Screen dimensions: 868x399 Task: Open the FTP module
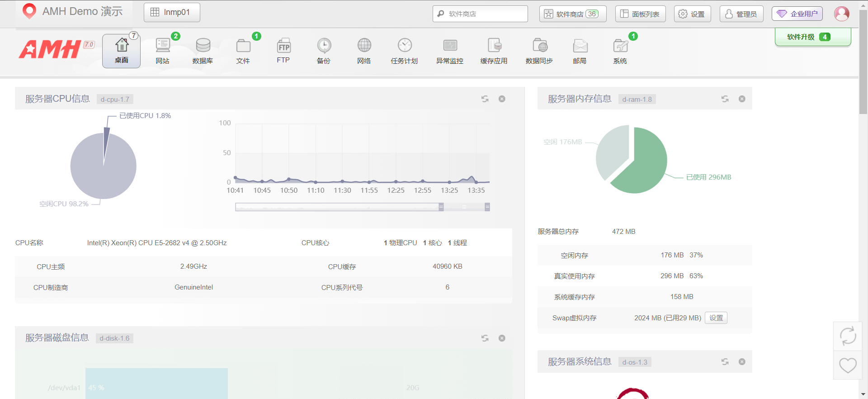point(283,51)
